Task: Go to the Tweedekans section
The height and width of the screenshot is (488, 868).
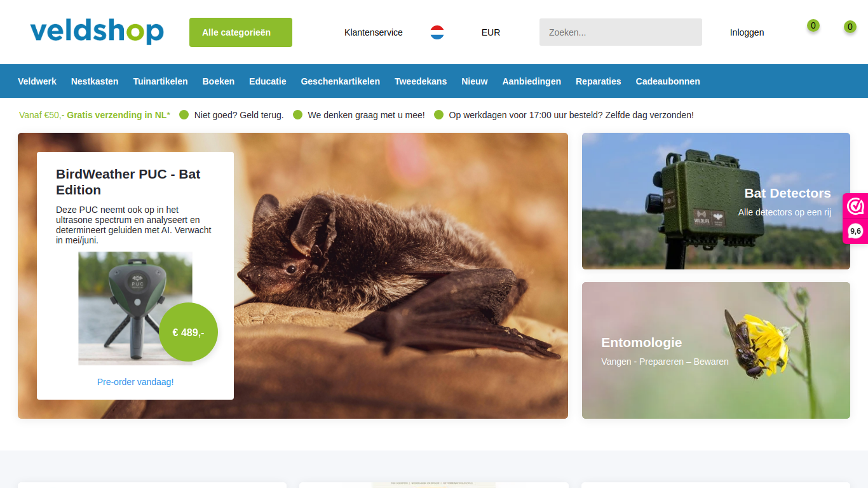Action: click(421, 81)
